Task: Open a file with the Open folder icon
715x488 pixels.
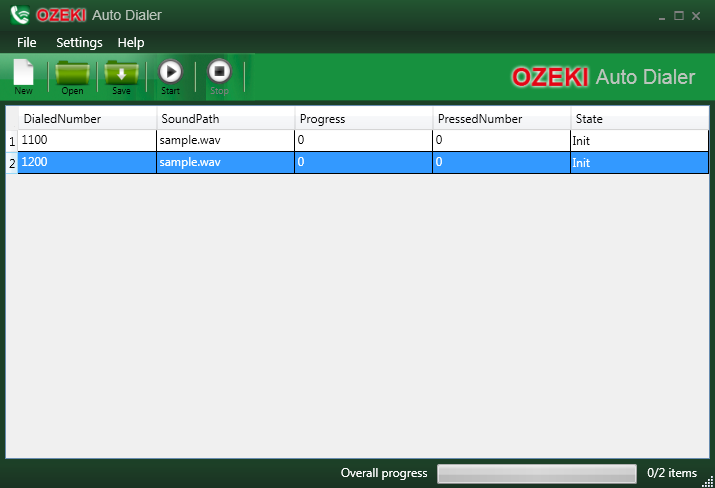Action: (x=72, y=77)
